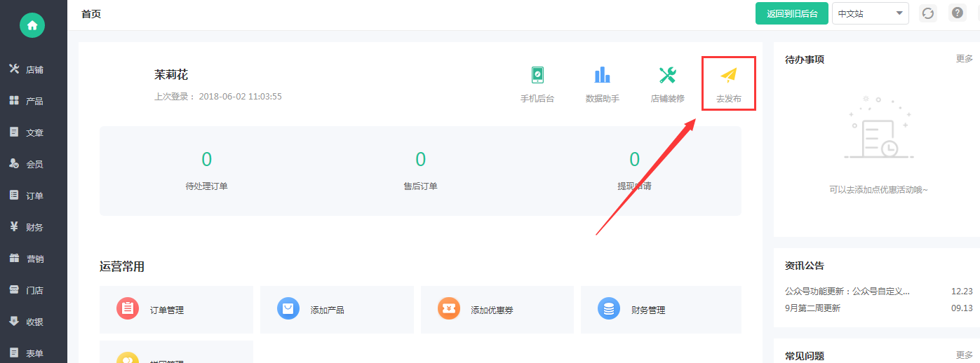Open the 手机后台 mobile backend icon

coord(537,75)
